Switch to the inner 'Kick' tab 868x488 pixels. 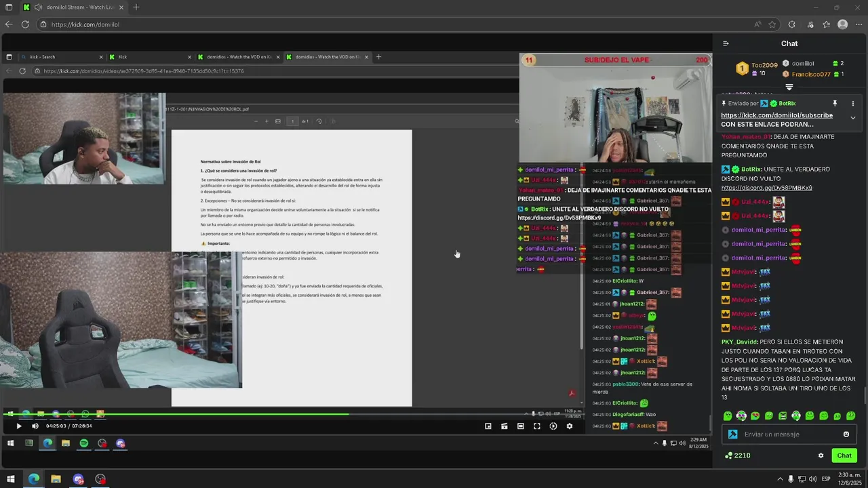(x=149, y=57)
